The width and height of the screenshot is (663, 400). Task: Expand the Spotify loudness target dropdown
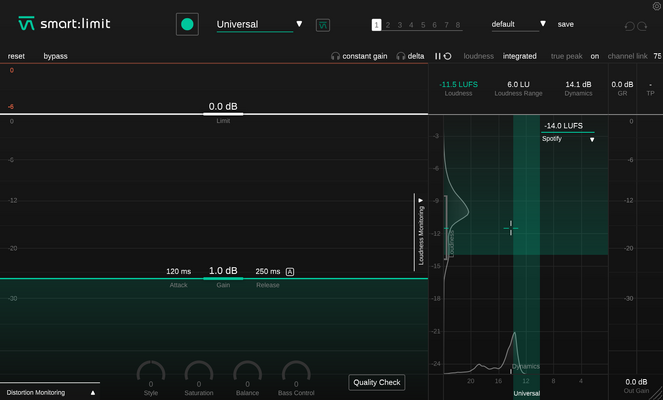(592, 140)
